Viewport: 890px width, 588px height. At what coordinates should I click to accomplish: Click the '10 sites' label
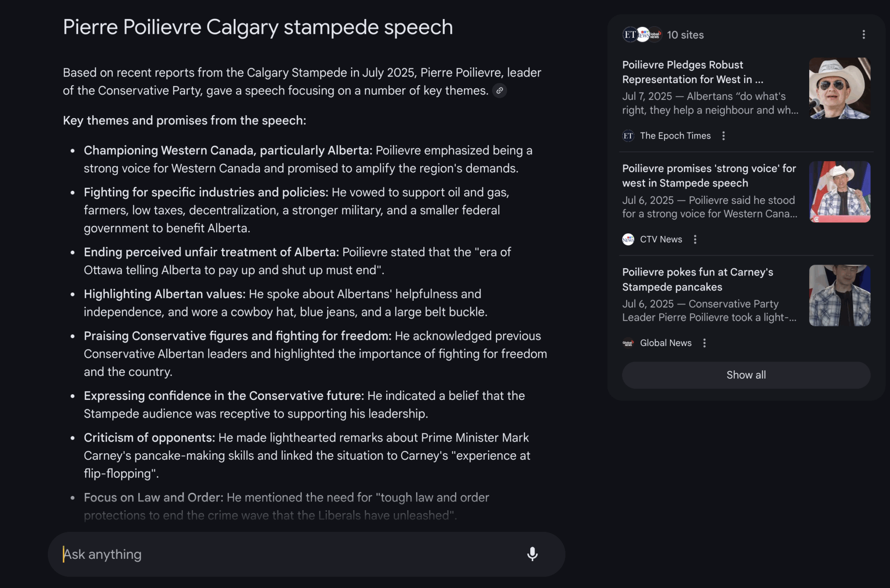pos(685,35)
